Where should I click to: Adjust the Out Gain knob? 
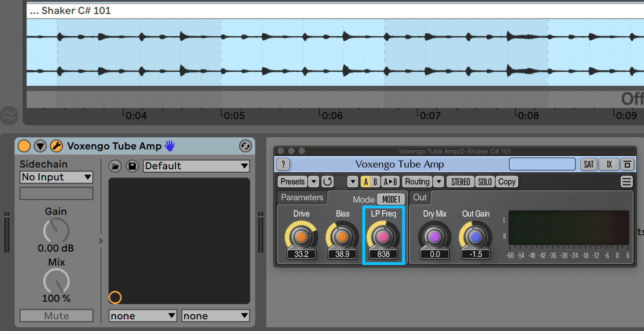pyautogui.click(x=476, y=236)
